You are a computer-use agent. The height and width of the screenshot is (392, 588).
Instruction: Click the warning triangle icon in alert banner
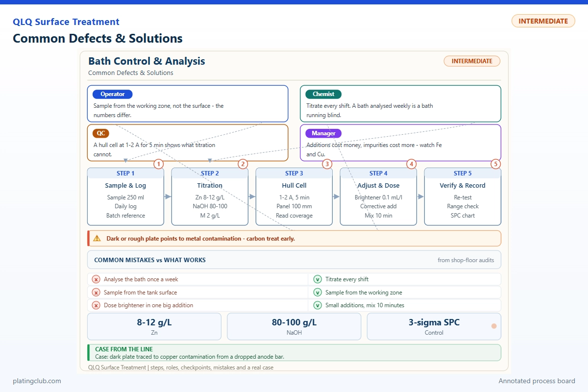point(97,239)
